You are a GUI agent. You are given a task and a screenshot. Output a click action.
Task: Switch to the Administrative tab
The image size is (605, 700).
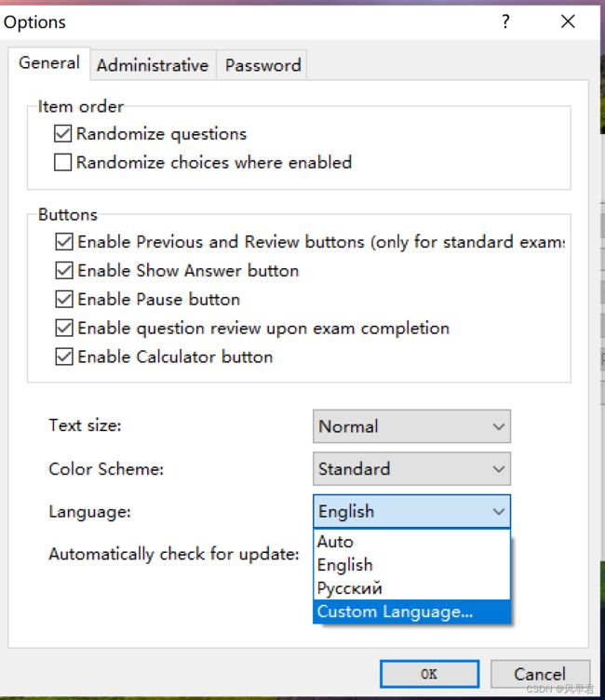point(153,65)
